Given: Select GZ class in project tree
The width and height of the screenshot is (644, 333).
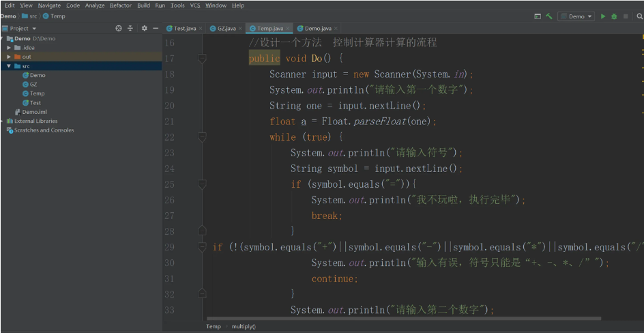Looking at the screenshot, I should click(x=30, y=84).
